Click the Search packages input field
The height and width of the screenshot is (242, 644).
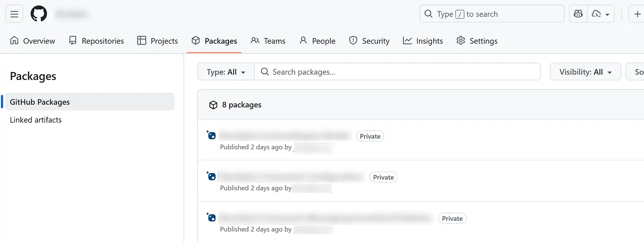(x=400, y=72)
